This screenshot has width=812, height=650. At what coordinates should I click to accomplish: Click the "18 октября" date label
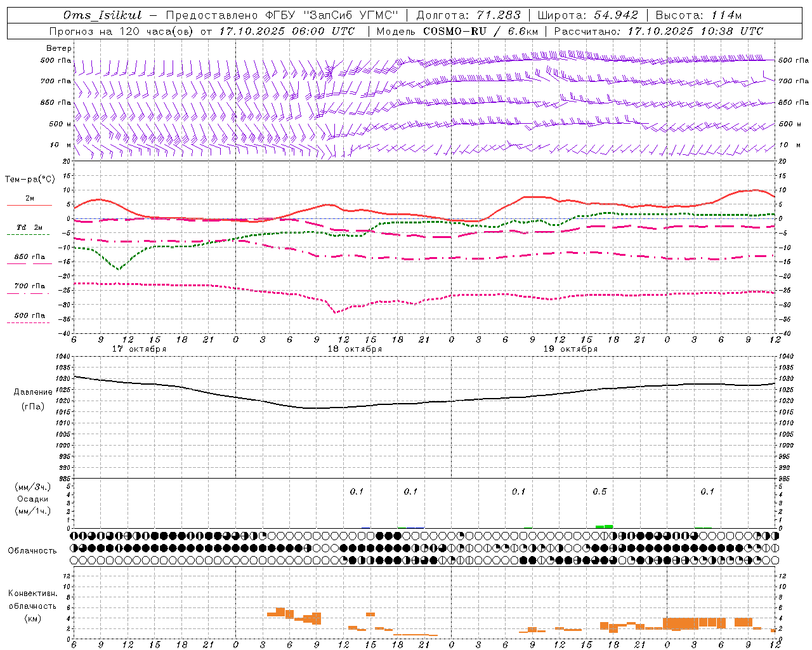pos(355,349)
